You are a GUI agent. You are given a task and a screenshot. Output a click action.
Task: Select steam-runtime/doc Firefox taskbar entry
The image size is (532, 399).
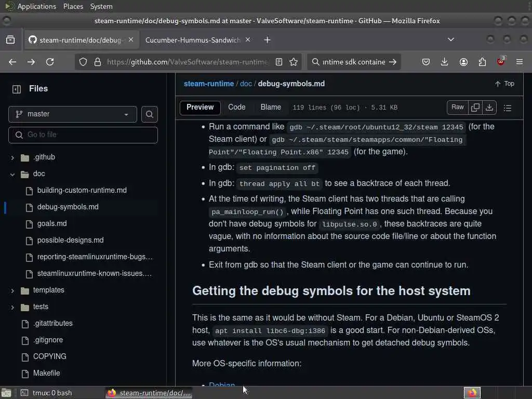(x=149, y=393)
